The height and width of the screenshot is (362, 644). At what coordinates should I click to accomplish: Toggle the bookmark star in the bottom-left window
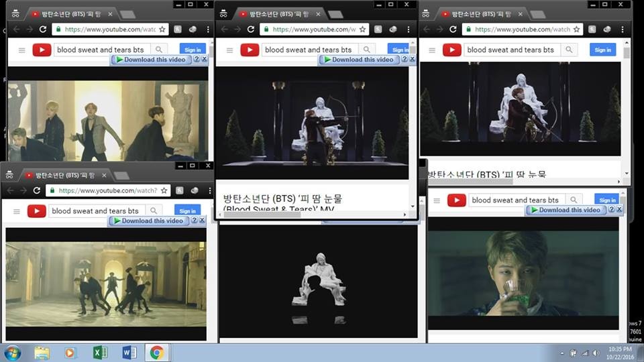coord(163,190)
